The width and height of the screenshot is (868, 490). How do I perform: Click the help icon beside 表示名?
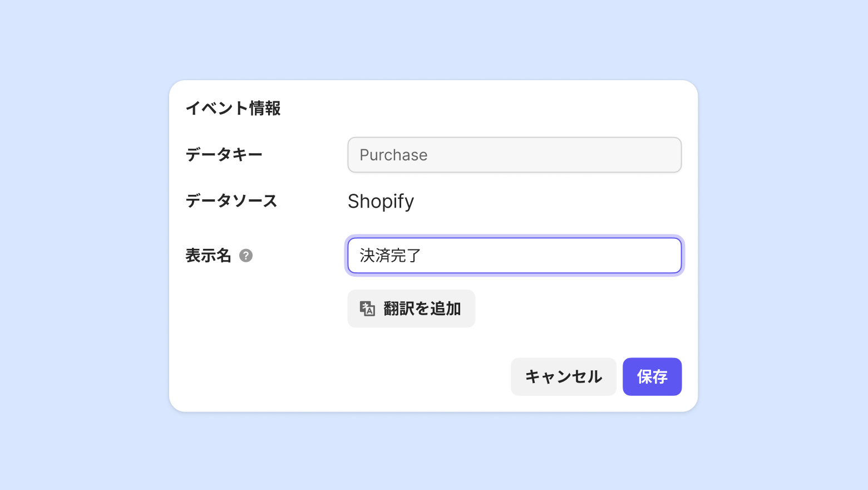point(246,256)
